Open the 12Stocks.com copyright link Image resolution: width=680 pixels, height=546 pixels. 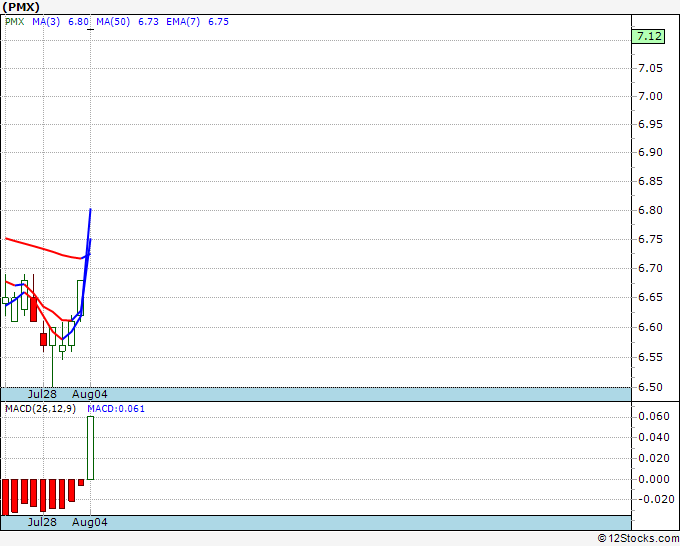[638, 539]
